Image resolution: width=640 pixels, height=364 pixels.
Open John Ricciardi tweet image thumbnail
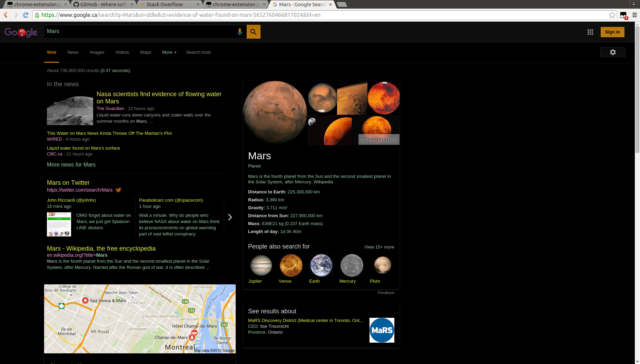(59, 224)
